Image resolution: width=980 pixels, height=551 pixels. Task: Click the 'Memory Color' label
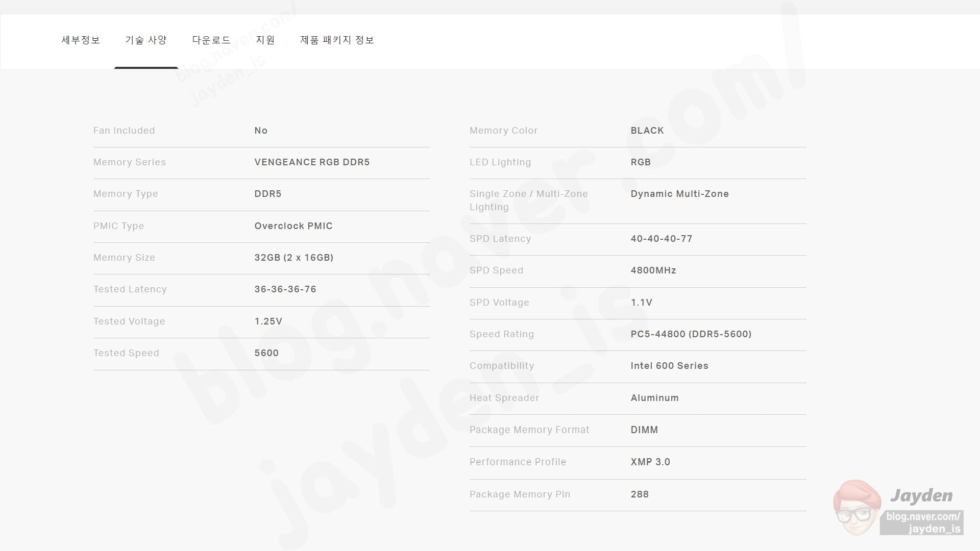[504, 131]
